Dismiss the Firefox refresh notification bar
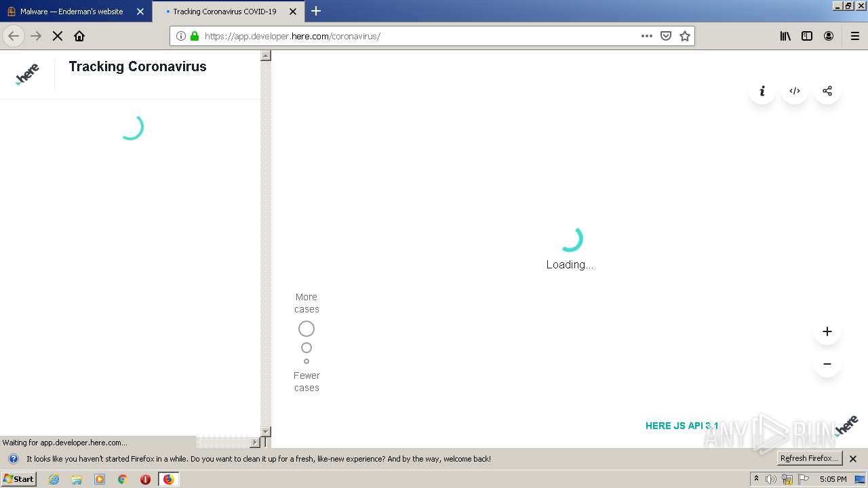This screenshot has height=488, width=868. click(x=853, y=459)
